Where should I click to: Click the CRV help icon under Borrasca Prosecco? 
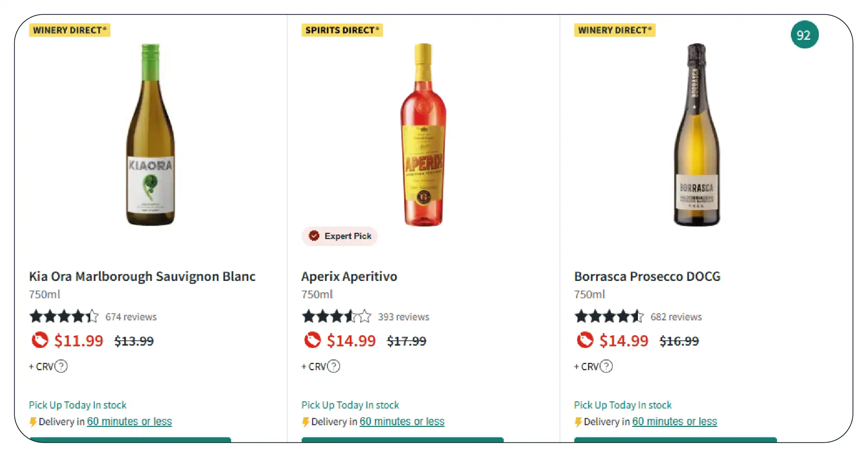pos(606,366)
